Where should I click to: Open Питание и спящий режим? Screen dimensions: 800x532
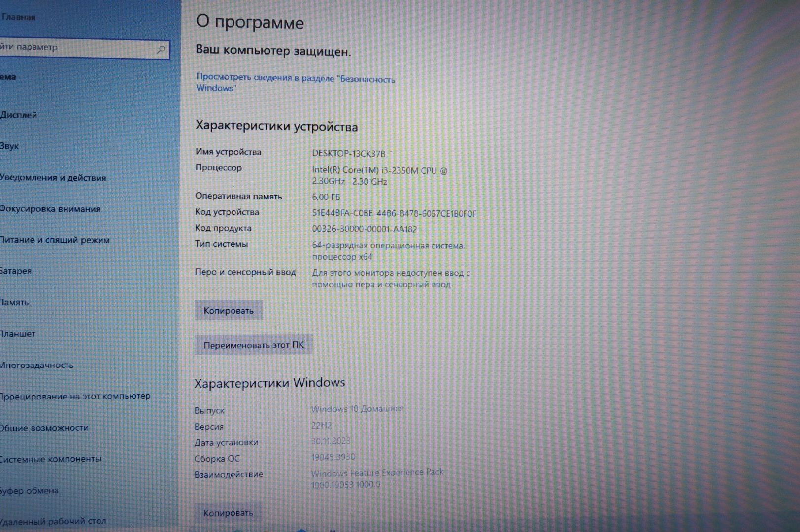coord(55,240)
